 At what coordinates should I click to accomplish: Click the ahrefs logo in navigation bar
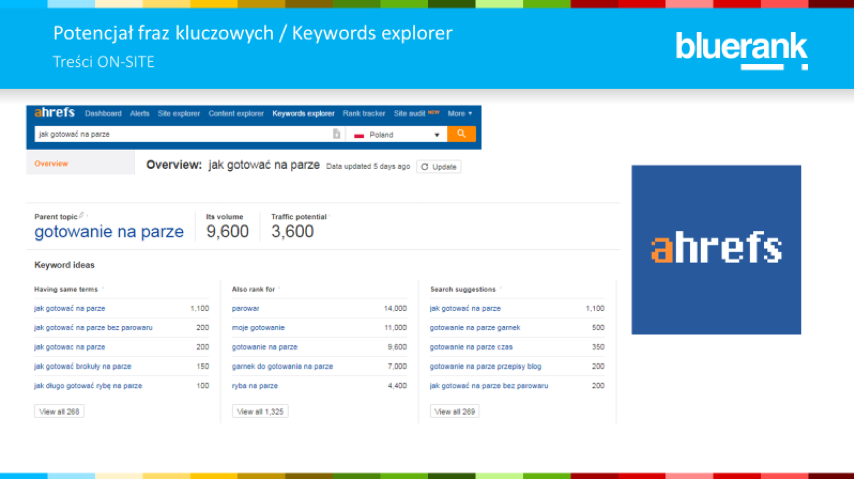click(x=54, y=113)
